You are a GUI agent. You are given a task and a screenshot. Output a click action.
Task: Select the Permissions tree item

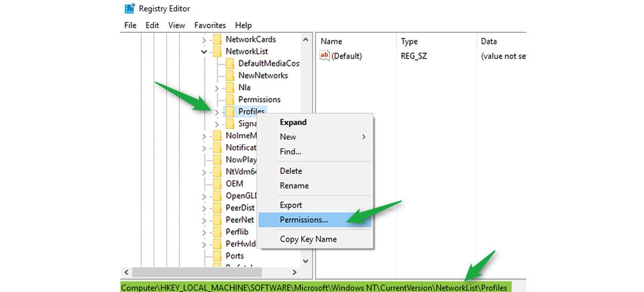[259, 99]
